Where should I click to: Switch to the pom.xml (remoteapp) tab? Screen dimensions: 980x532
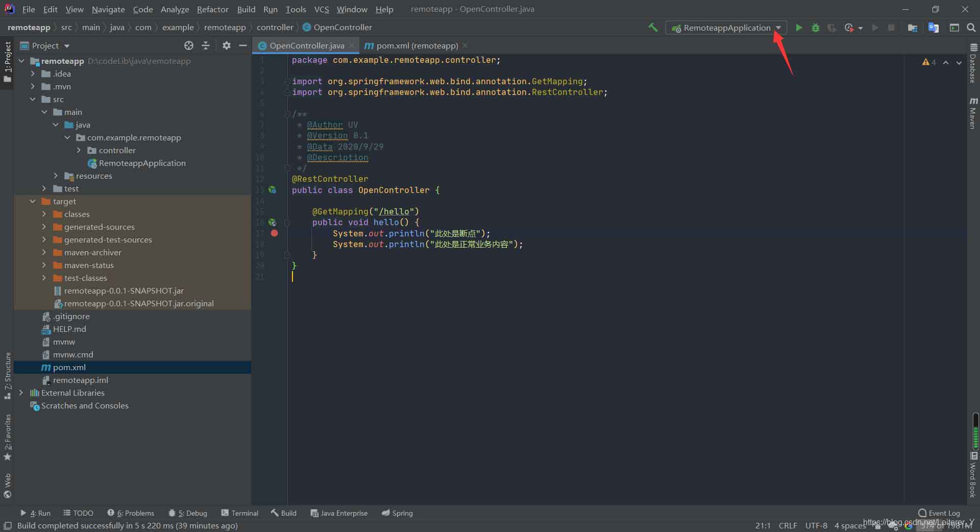[x=416, y=45]
